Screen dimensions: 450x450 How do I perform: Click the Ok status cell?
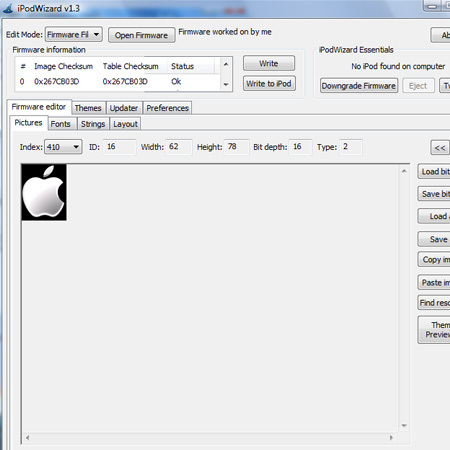pos(176,82)
